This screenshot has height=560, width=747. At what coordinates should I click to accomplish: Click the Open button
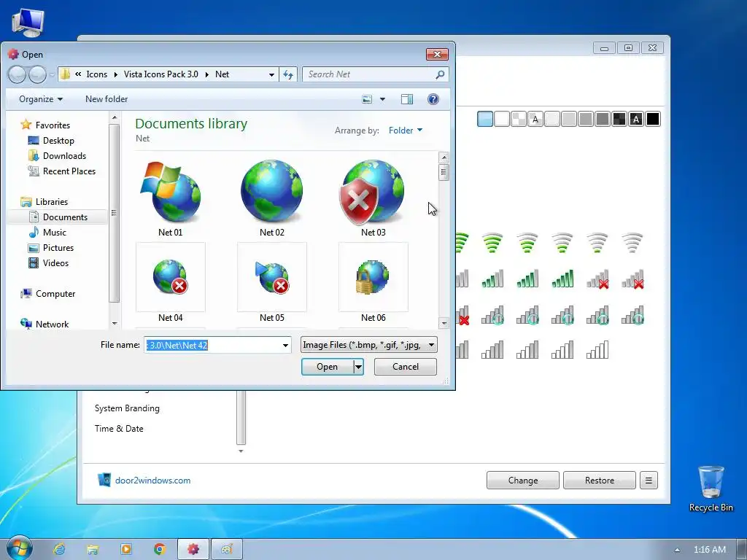[x=328, y=367]
